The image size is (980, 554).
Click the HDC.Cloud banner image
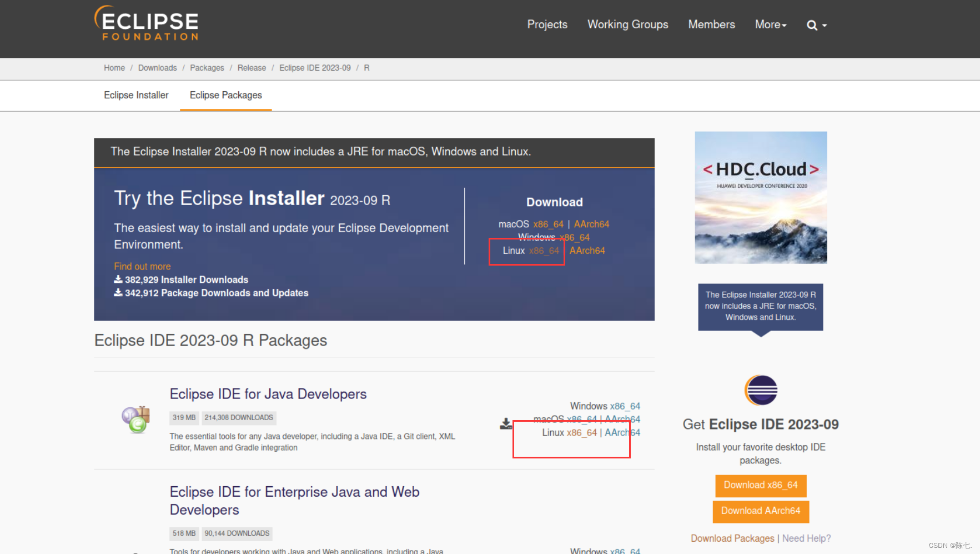tap(761, 197)
